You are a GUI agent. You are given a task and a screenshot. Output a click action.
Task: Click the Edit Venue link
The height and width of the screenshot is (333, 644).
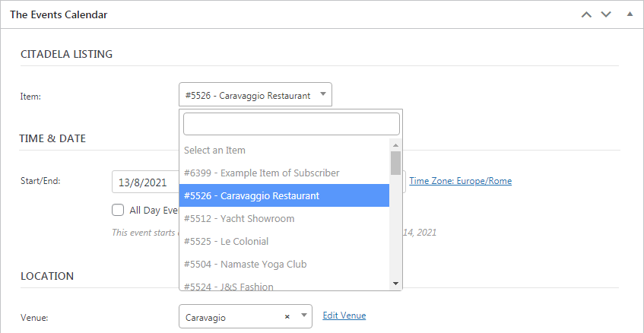click(x=344, y=316)
